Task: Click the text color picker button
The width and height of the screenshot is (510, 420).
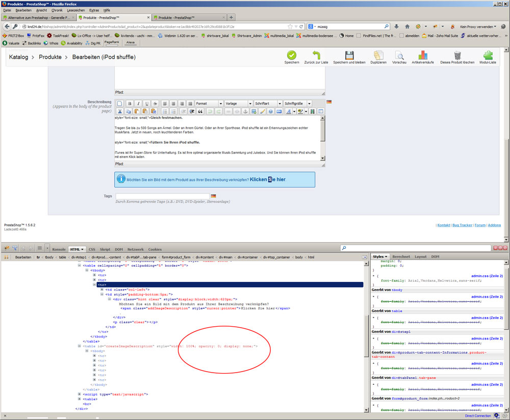Action: point(289,111)
